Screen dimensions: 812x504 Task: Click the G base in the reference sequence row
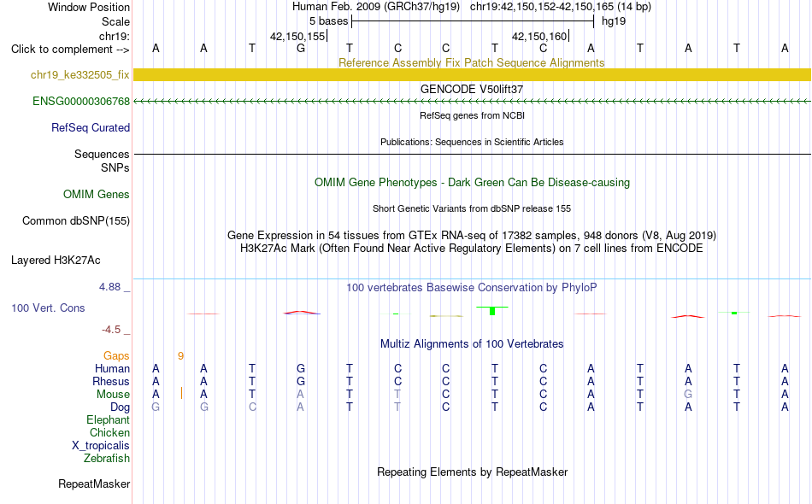[301, 49]
